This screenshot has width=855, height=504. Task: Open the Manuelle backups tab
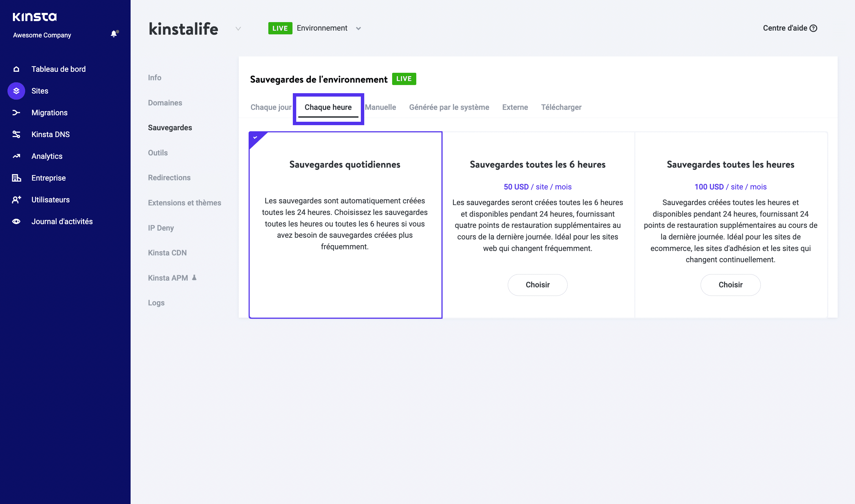(381, 107)
